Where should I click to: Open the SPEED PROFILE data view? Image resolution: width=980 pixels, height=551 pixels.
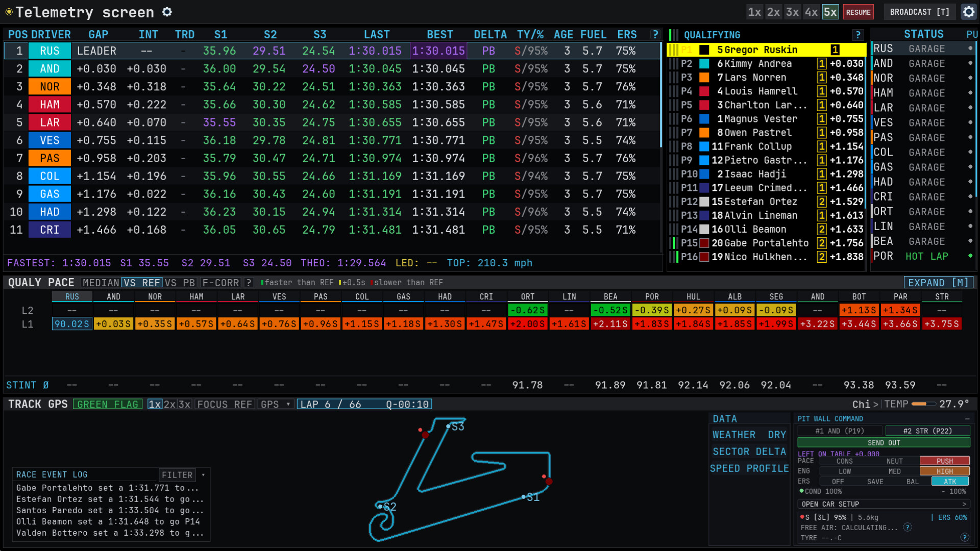(x=749, y=468)
